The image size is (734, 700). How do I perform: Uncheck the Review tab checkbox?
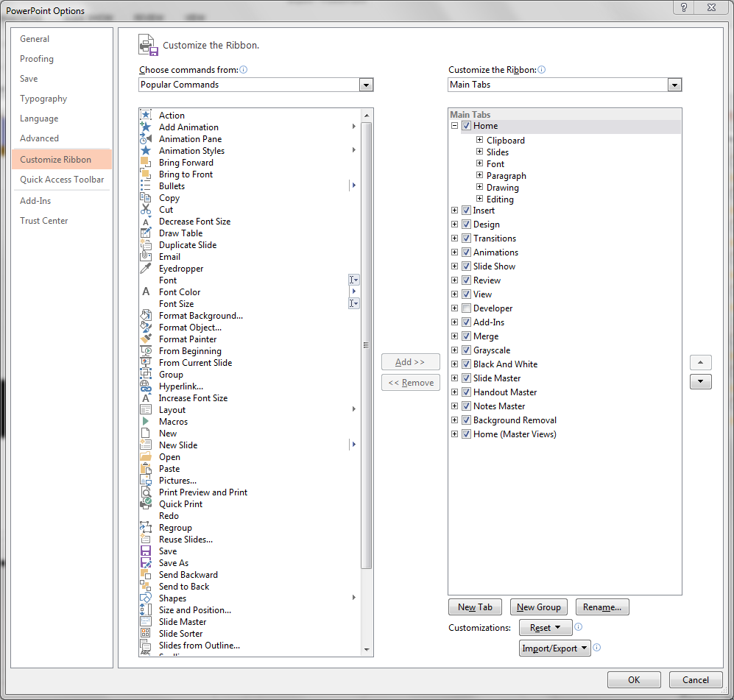[x=466, y=280]
